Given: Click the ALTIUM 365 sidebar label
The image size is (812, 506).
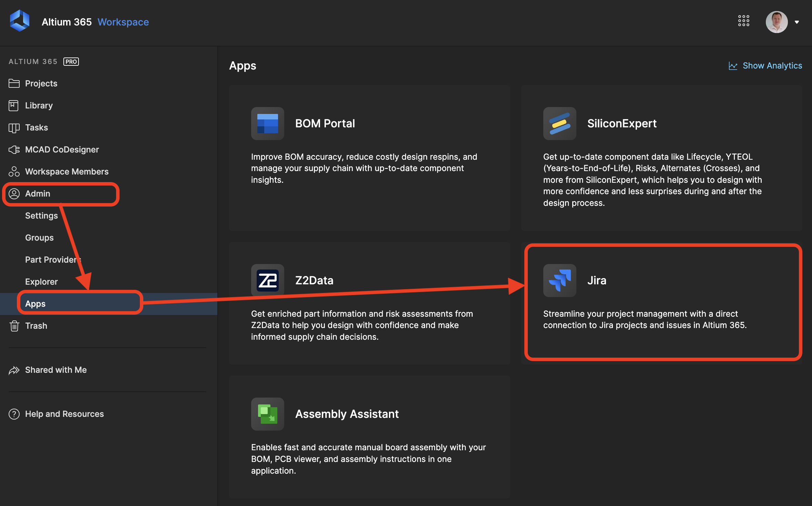Looking at the screenshot, I should pos(33,62).
